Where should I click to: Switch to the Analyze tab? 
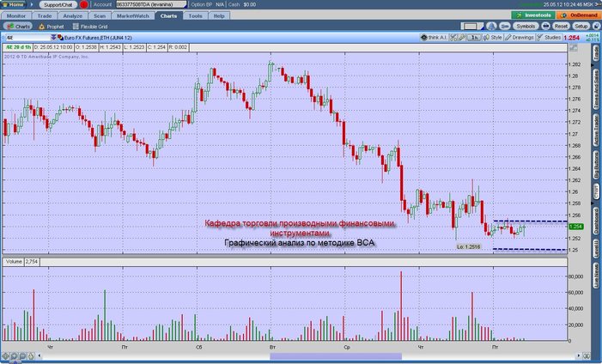[72, 15]
